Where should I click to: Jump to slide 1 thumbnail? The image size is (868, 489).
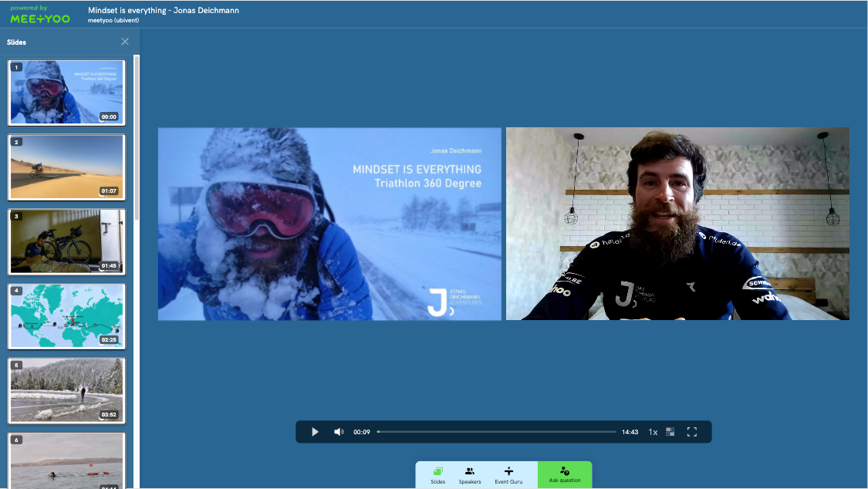[x=66, y=93]
